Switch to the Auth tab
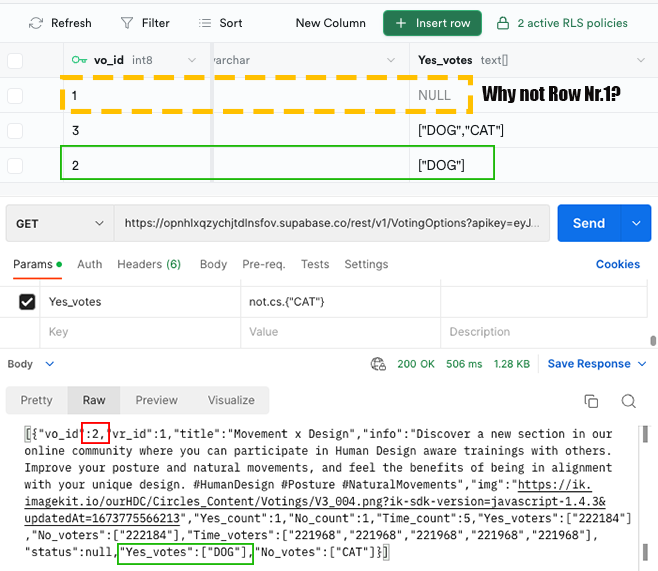 click(x=89, y=264)
